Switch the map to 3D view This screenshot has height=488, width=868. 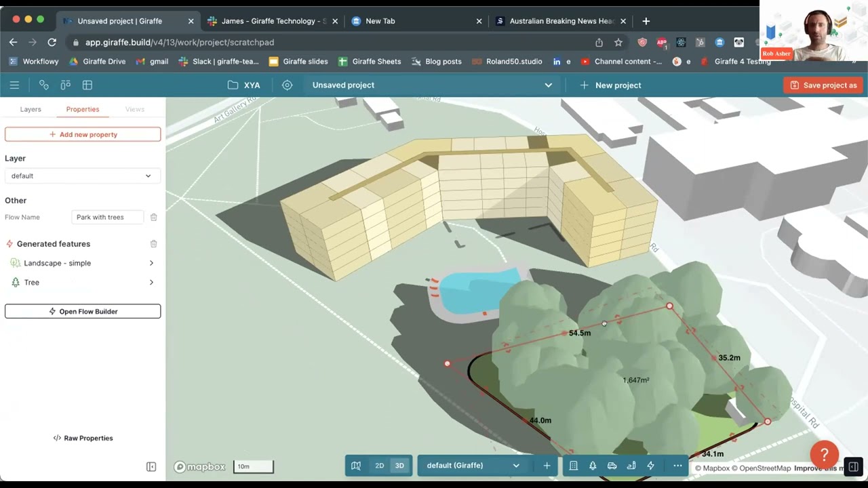(399, 466)
